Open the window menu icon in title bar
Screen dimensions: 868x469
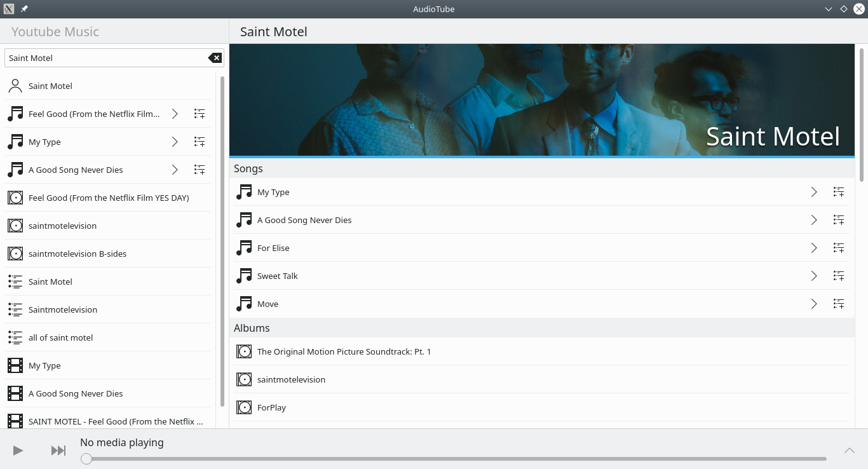(9, 9)
